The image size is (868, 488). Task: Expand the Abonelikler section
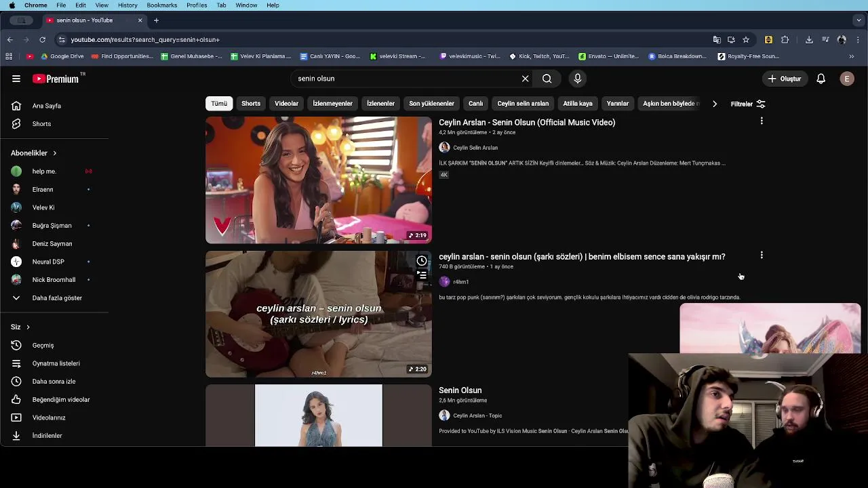34,153
